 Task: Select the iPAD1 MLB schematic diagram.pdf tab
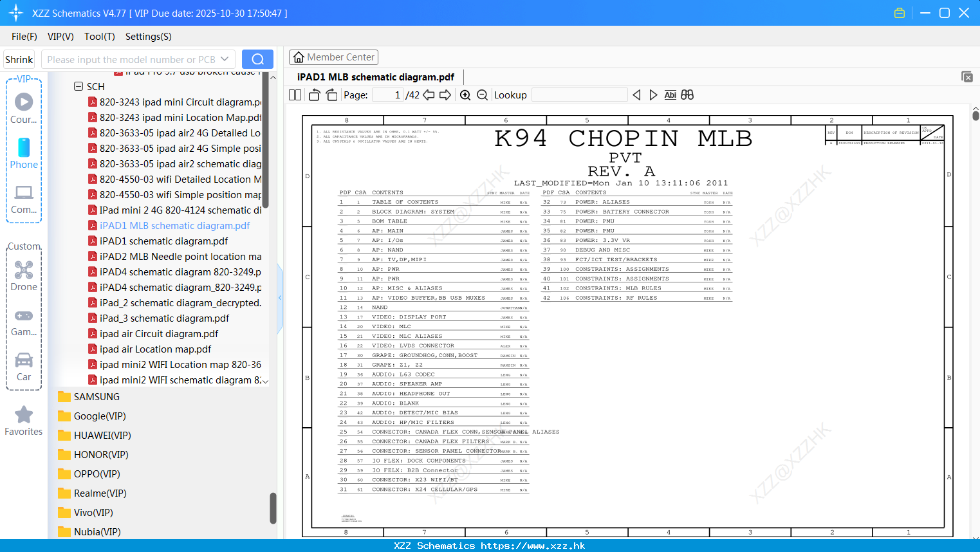(376, 77)
